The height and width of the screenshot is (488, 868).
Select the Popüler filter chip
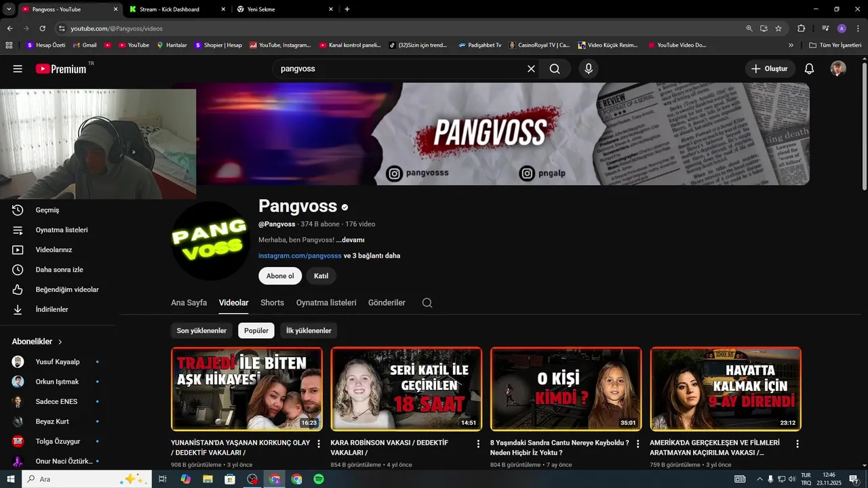tap(256, 331)
